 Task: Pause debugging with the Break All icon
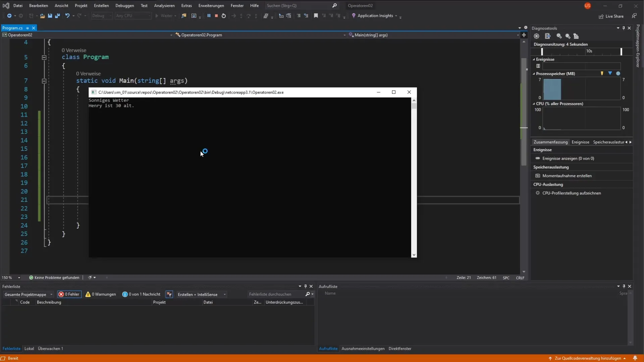(x=209, y=16)
